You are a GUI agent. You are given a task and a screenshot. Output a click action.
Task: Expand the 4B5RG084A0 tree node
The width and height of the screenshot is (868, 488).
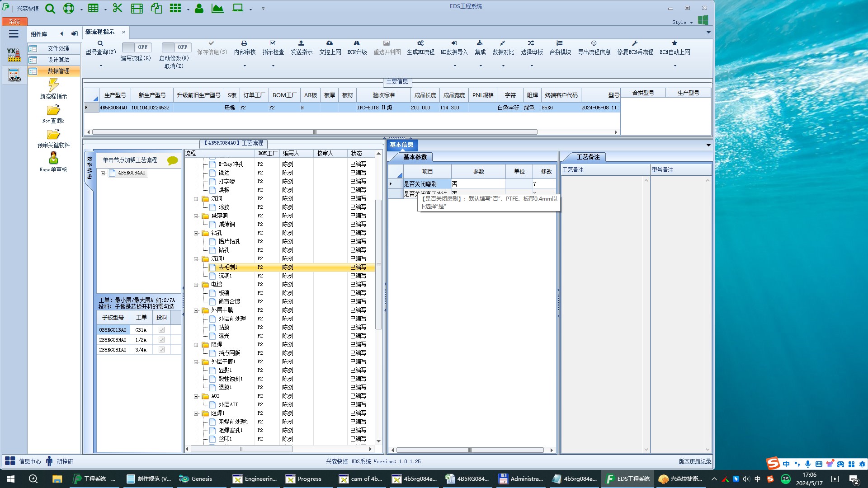[103, 173]
